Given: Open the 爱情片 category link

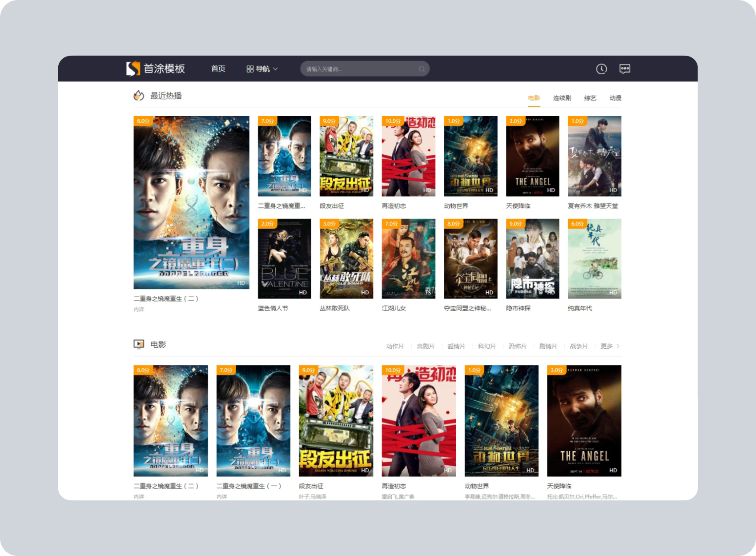Looking at the screenshot, I should click(456, 346).
